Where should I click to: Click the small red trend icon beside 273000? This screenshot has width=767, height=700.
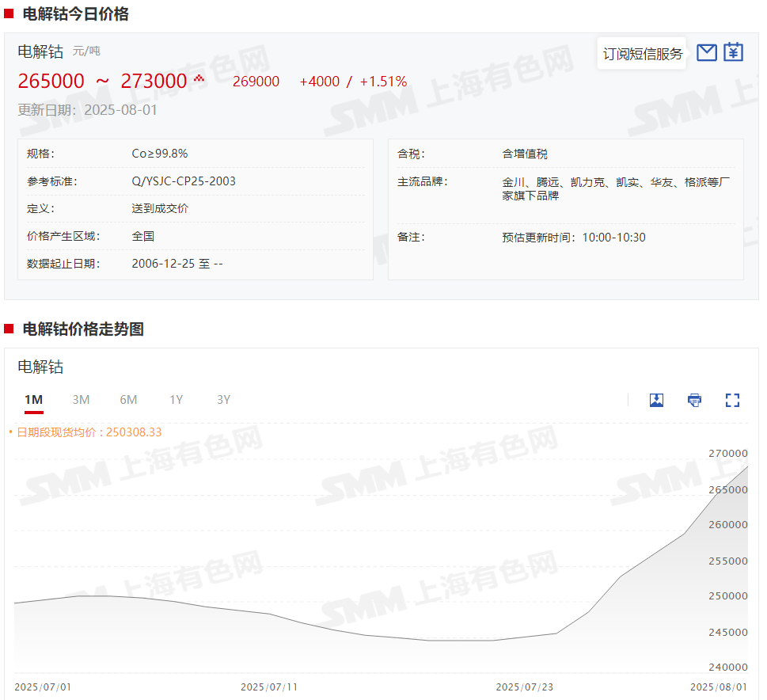click(199, 78)
